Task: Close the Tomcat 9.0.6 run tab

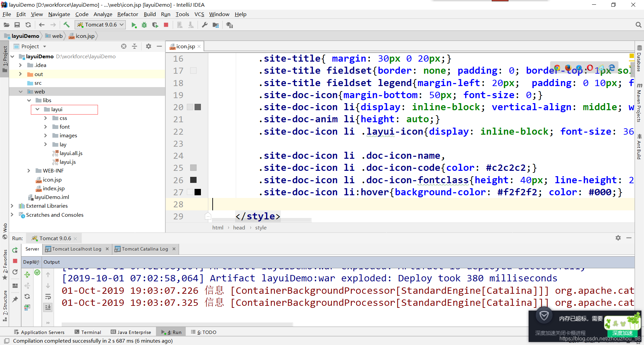Action: tap(75, 238)
